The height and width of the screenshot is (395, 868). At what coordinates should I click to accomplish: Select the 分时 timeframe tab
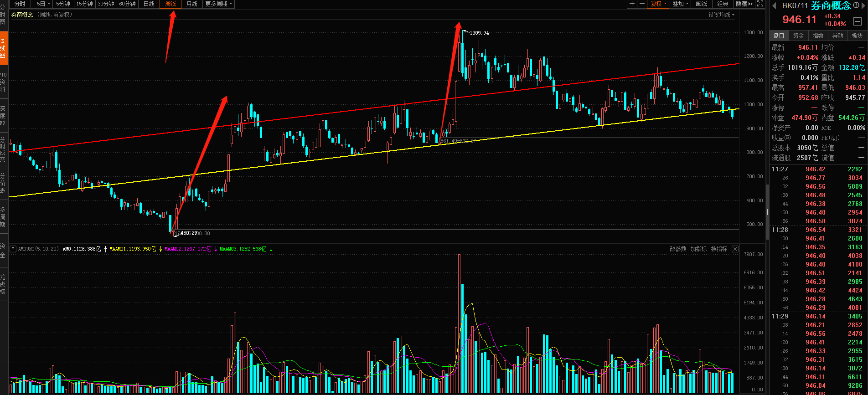20,4
